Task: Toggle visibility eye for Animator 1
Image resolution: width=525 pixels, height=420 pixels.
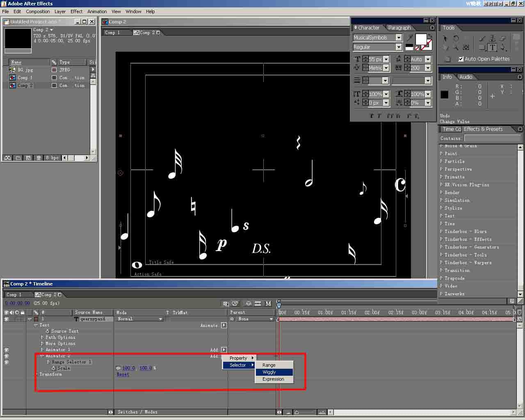Action: click(6, 350)
